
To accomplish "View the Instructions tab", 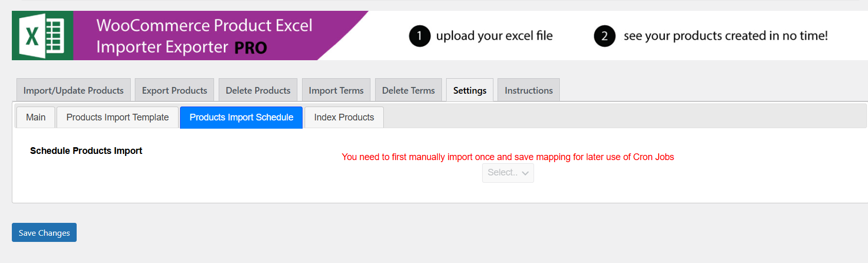I will click(528, 91).
